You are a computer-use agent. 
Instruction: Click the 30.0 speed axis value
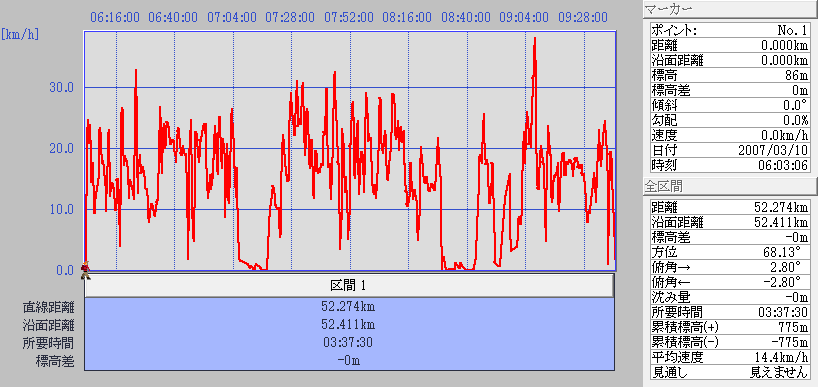click(61, 87)
